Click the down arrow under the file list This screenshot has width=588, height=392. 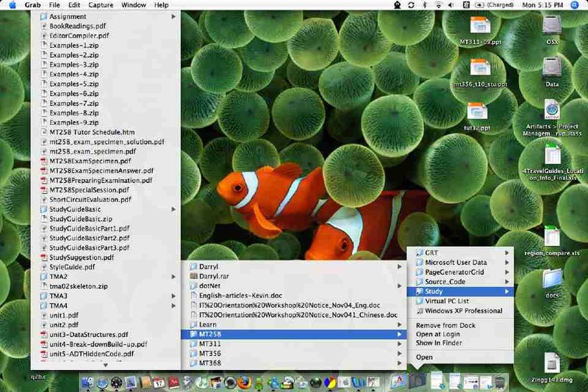click(x=106, y=365)
